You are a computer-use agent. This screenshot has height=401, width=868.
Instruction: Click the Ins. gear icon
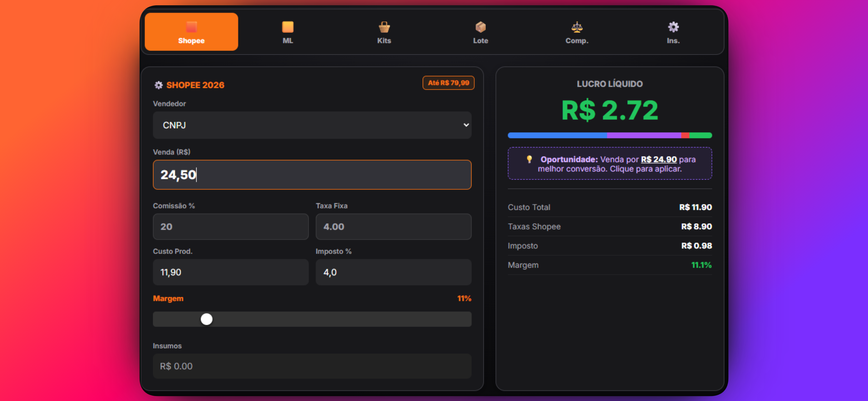[673, 27]
